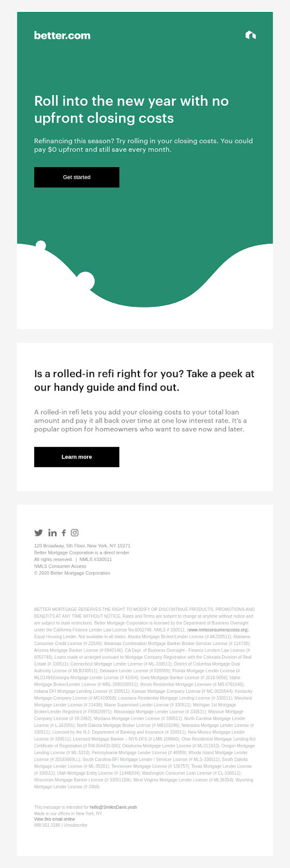Click the green wave hero illustration
This screenshot has height=868, width=290.
pyautogui.click(x=145, y=274)
